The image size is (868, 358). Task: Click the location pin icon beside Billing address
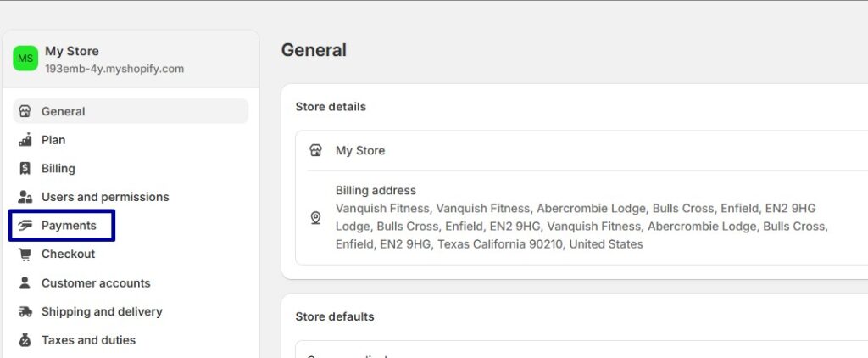(315, 218)
